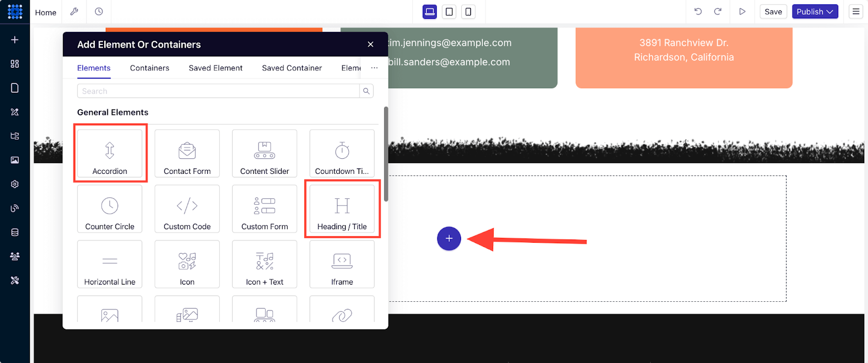Add an Icon + Text element
This screenshot has width=868, height=363.
coord(265,264)
